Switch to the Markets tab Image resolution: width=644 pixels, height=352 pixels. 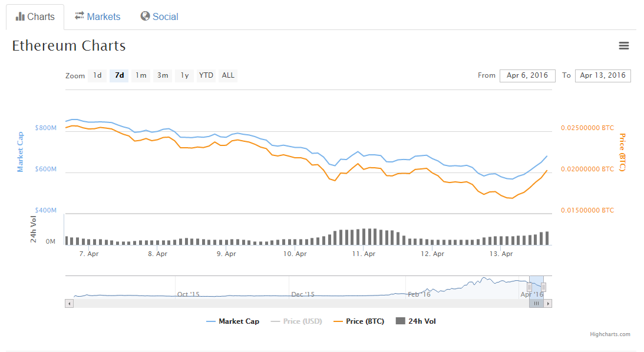click(x=98, y=16)
